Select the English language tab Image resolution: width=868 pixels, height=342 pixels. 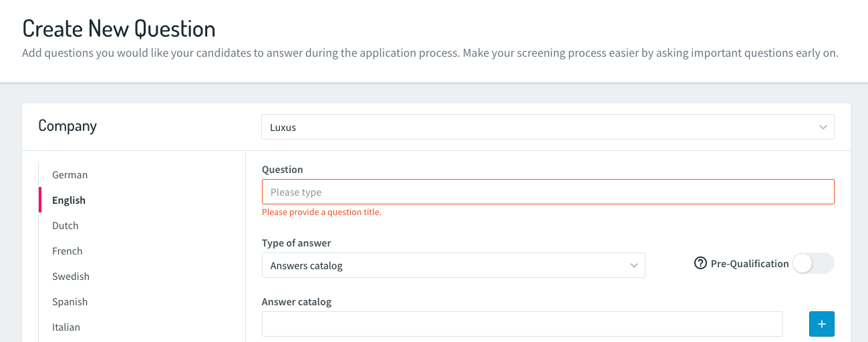[x=69, y=200]
